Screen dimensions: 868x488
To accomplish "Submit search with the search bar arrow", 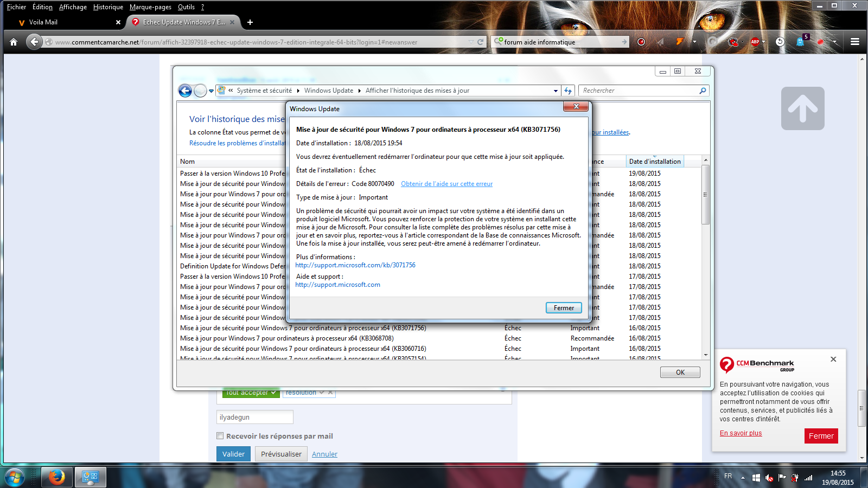I will tap(624, 42).
